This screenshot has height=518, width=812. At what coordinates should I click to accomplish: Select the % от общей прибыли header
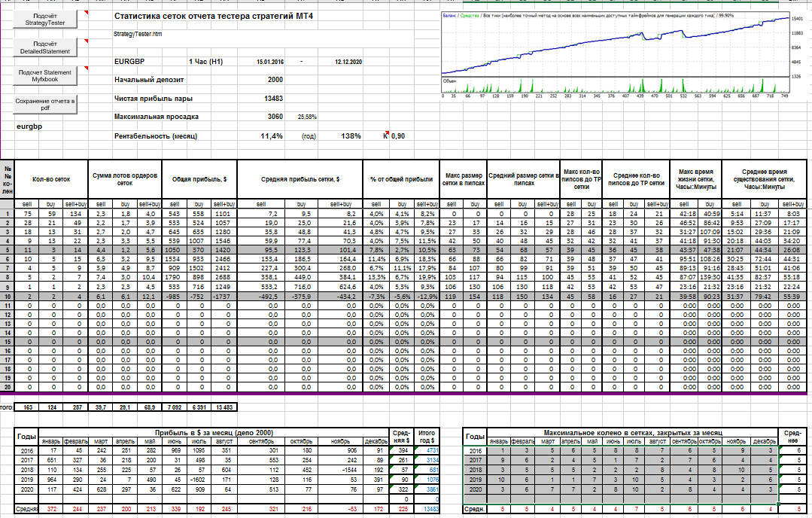[x=401, y=179]
